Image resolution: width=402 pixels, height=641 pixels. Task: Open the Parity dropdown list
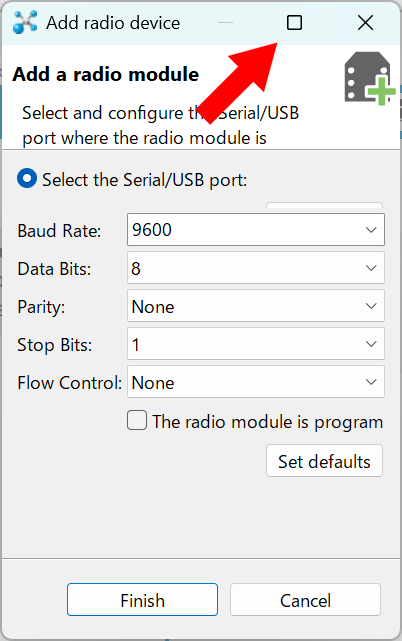pos(256,306)
